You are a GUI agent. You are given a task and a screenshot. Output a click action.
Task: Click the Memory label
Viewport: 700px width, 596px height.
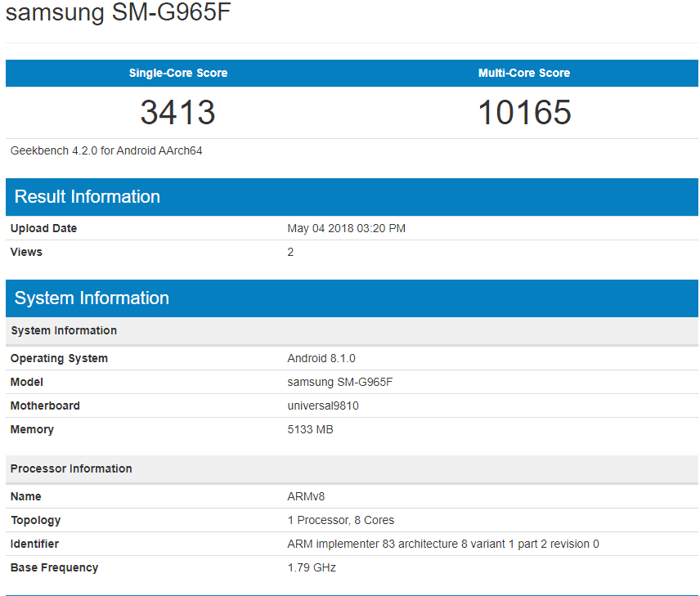click(x=32, y=429)
